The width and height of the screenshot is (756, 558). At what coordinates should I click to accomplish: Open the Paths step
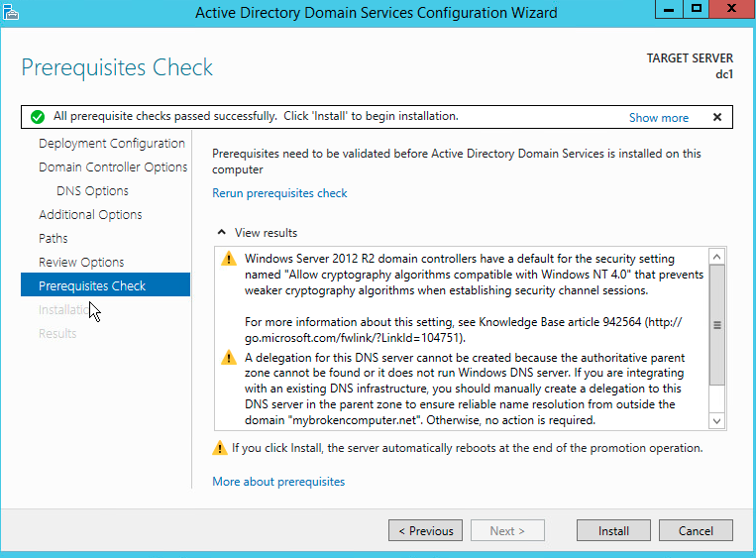pyautogui.click(x=54, y=239)
